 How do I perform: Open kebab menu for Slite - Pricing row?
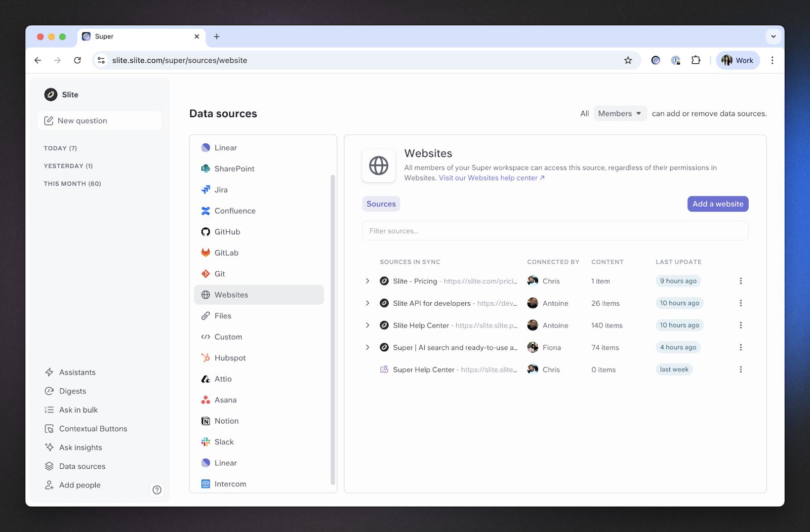point(741,281)
